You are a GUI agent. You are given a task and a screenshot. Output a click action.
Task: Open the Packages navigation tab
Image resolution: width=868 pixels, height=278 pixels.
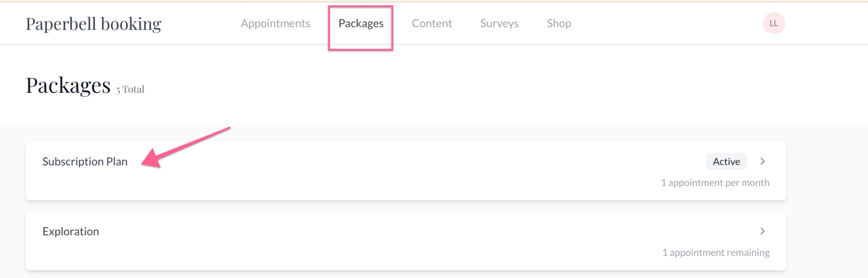pos(361,23)
